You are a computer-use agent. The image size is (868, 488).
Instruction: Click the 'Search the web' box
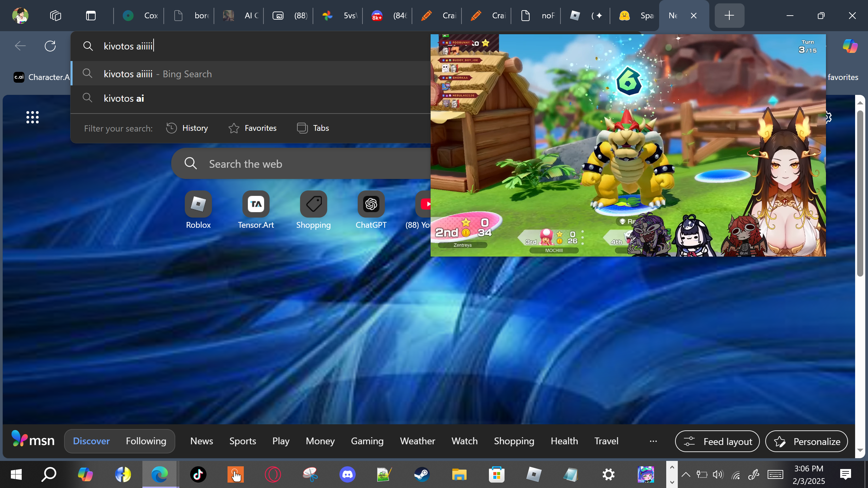pyautogui.click(x=301, y=164)
